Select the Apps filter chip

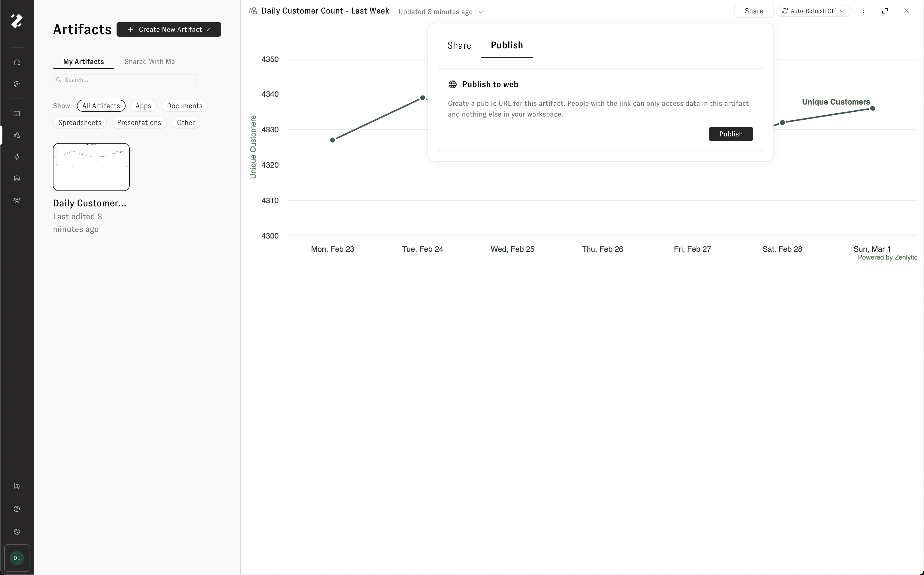(x=143, y=106)
